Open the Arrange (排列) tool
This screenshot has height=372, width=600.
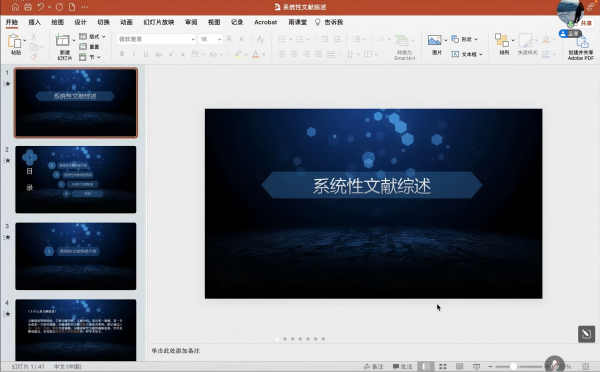[x=502, y=40]
